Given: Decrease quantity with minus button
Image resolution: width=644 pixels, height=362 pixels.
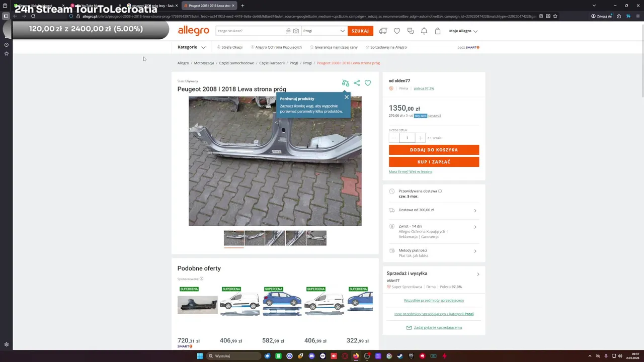Looking at the screenshot, I should click(x=394, y=138).
